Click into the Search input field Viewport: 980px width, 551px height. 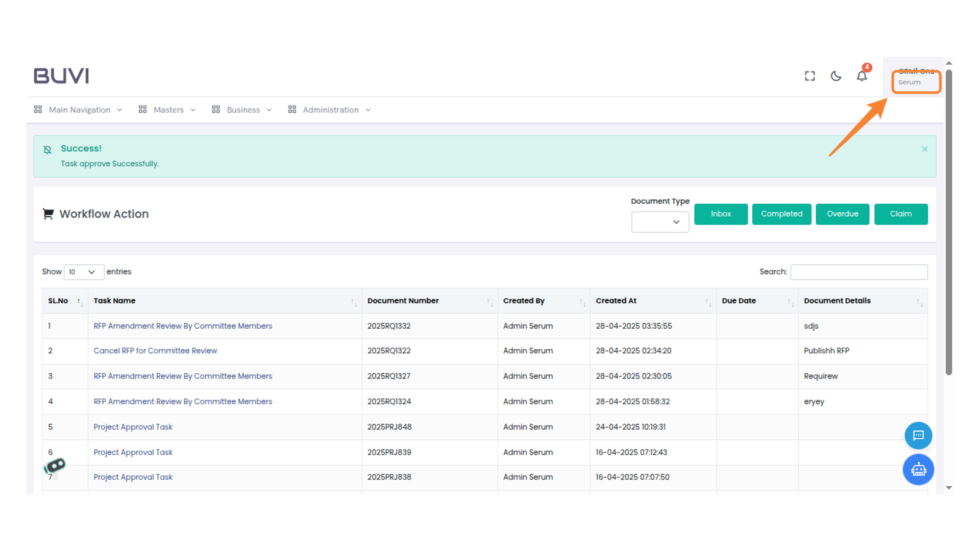859,272
